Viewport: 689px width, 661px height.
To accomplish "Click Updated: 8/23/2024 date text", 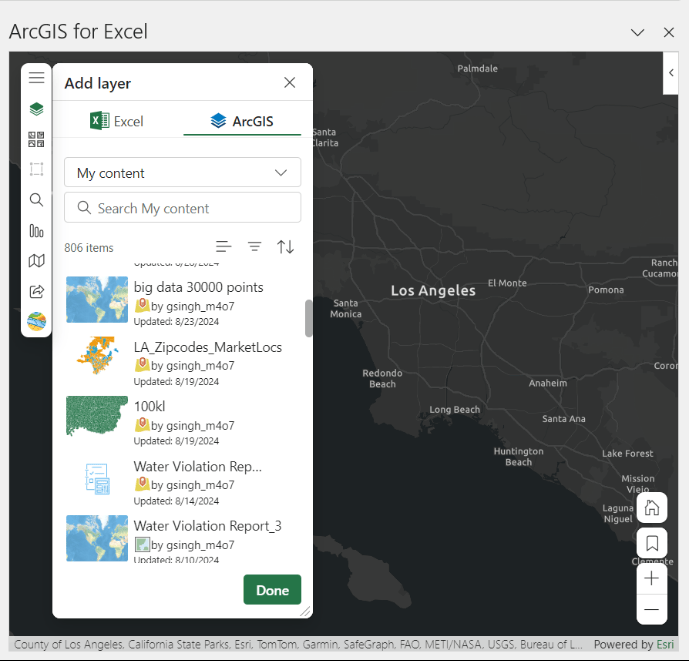I will click(x=176, y=322).
